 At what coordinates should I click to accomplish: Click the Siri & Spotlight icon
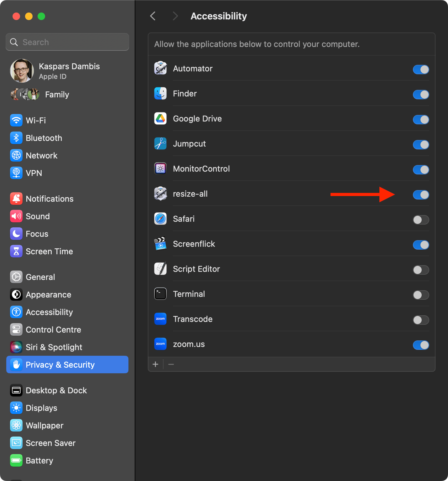pos(16,347)
